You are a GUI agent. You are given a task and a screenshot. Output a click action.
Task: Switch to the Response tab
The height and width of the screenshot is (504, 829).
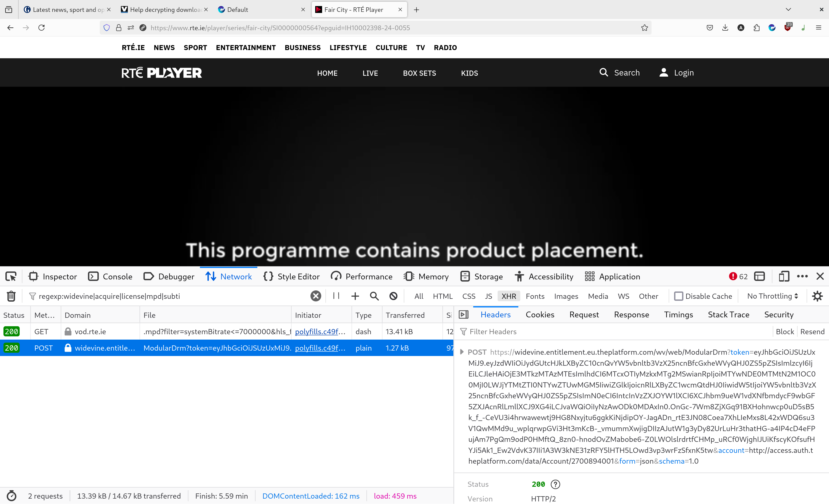(x=631, y=315)
